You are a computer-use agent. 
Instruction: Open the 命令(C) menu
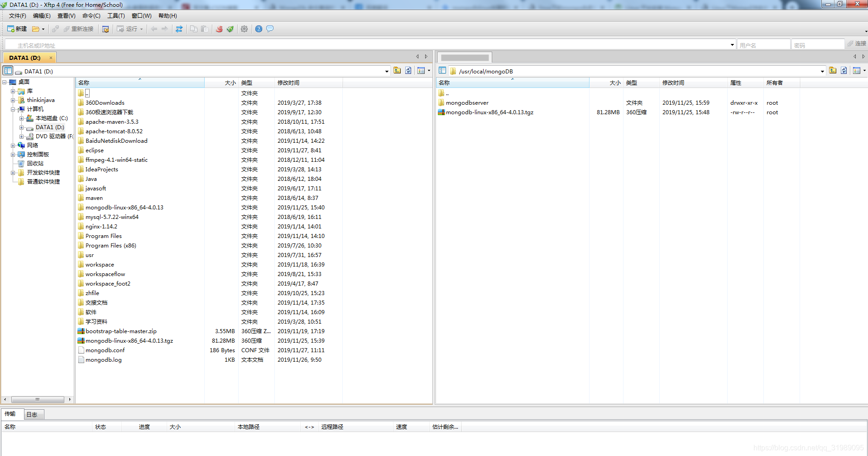click(x=91, y=16)
